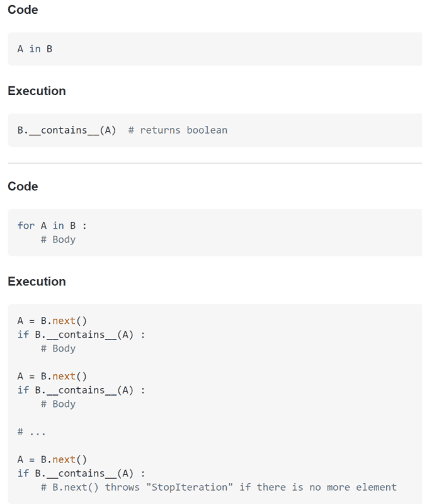
Task: Click the first "Execution" heading
Action: 37,91
